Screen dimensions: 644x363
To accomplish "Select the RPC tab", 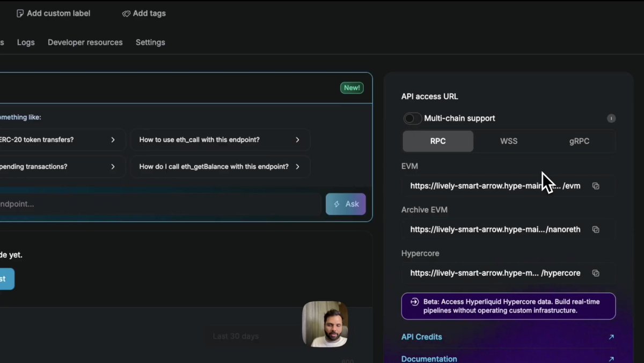I will point(438,141).
